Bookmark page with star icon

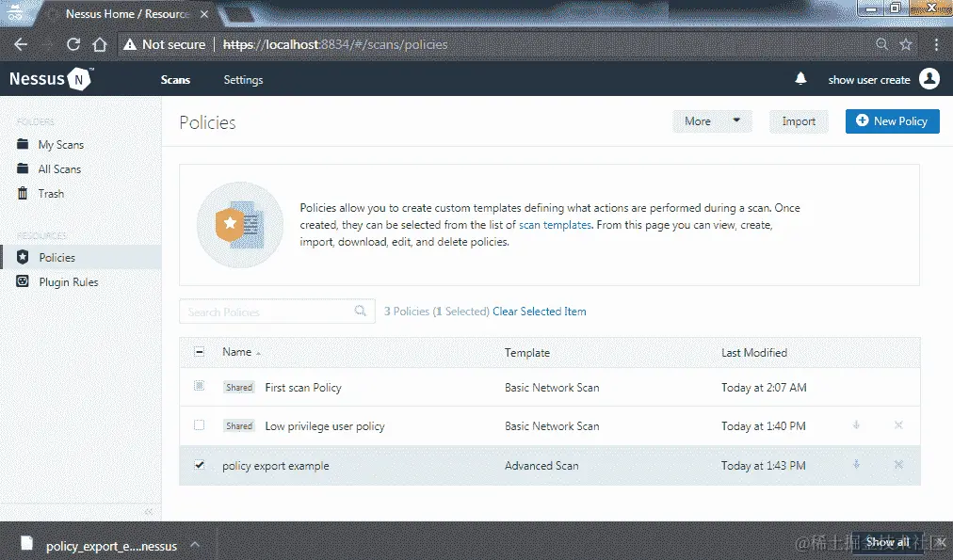click(906, 44)
